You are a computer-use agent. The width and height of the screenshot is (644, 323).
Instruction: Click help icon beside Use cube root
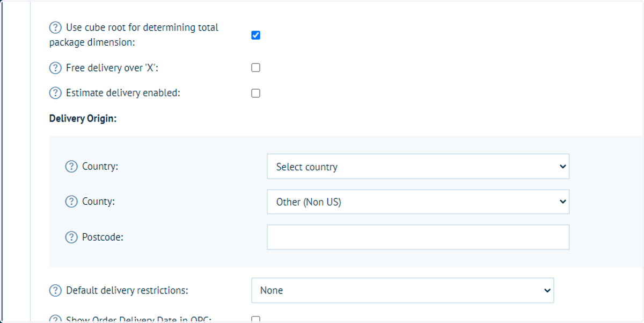(x=55, y=27)
